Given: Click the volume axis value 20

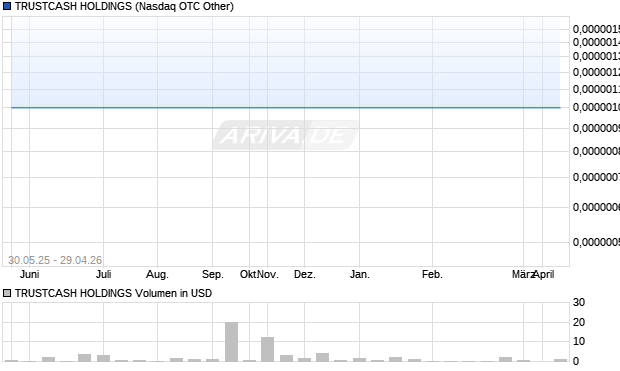Looking at the screenshot, I should click(x=579, y=322).
